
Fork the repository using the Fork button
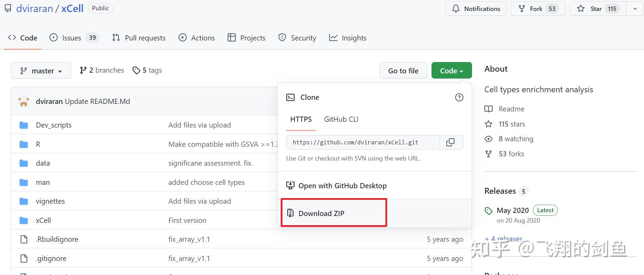[x=538, y=9]
